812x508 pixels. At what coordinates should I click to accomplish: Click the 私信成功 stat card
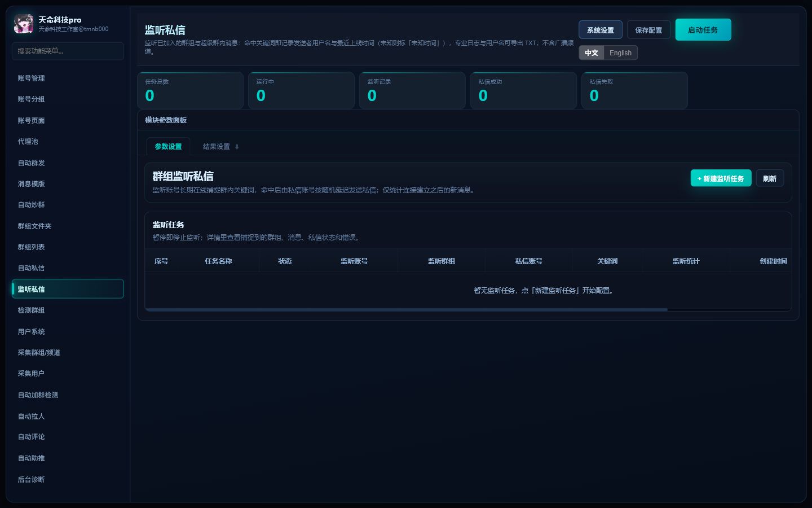pos(523,90)
